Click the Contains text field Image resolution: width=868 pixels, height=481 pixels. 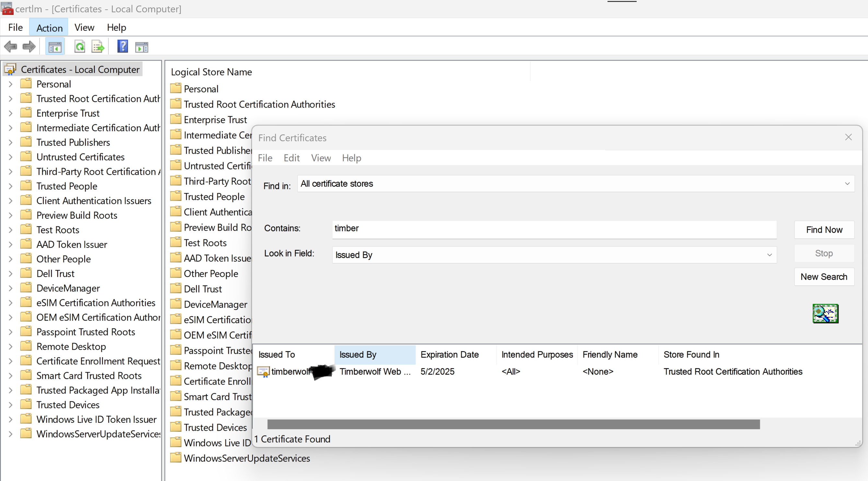coord(554,229)
